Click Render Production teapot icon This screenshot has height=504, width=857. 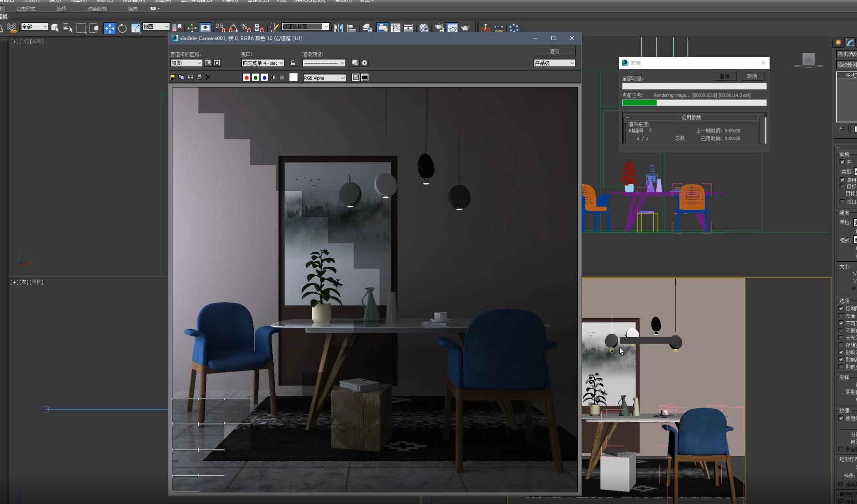(x=465, y=28)
